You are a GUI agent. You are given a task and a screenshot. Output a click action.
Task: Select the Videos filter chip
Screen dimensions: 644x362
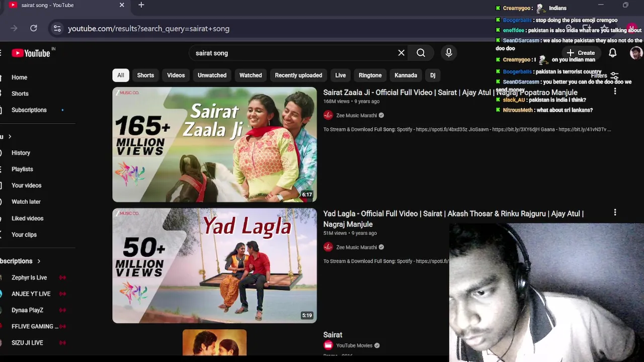tap(176, 75)
